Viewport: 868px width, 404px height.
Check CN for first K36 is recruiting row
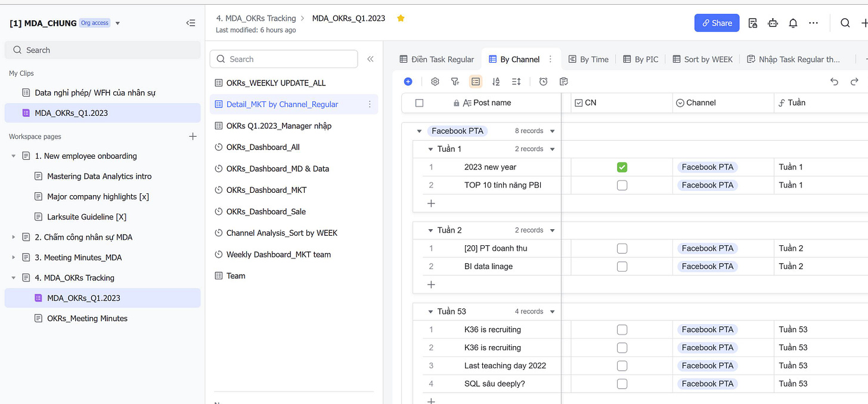point(622,329)
